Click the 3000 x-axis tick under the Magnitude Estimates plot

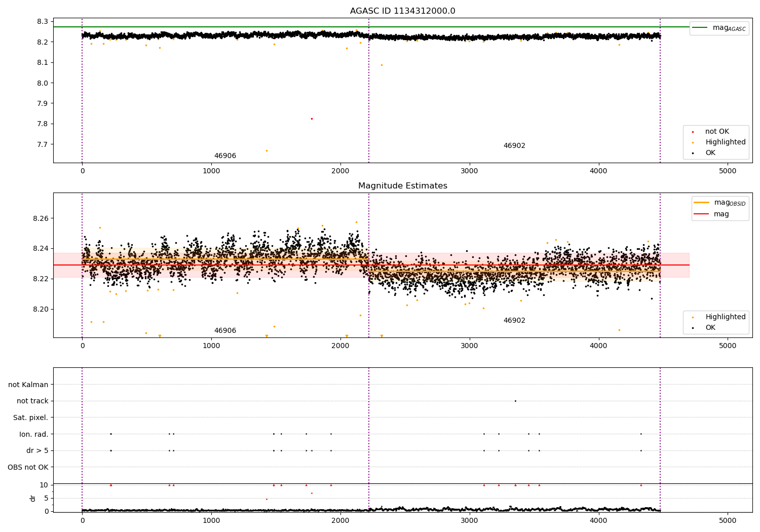click(x=469, y=346)
